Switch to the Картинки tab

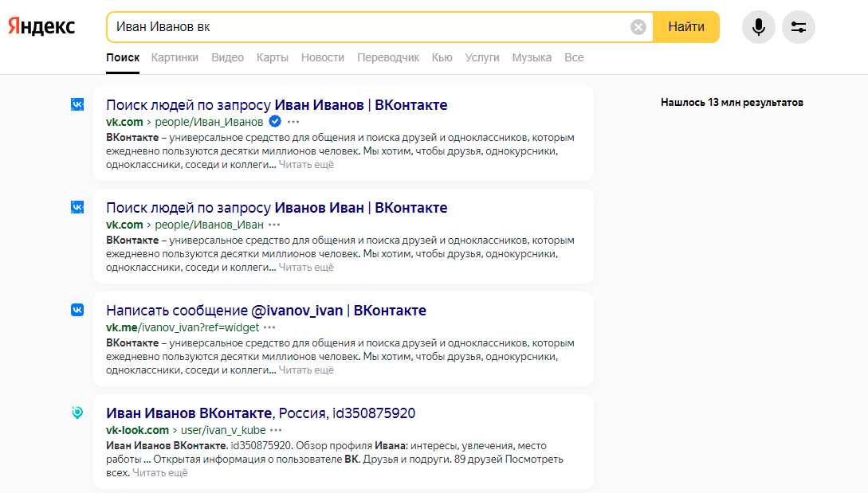coord(175,57)
